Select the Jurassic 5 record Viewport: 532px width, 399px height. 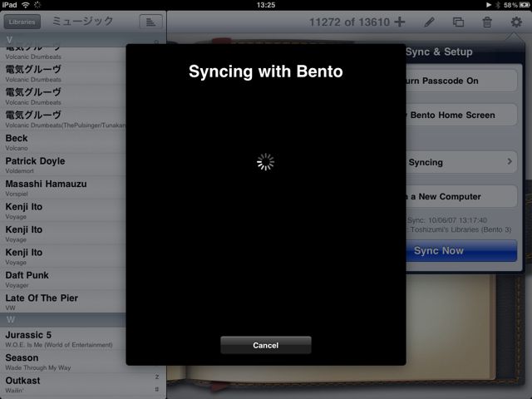tap(63, 338)
